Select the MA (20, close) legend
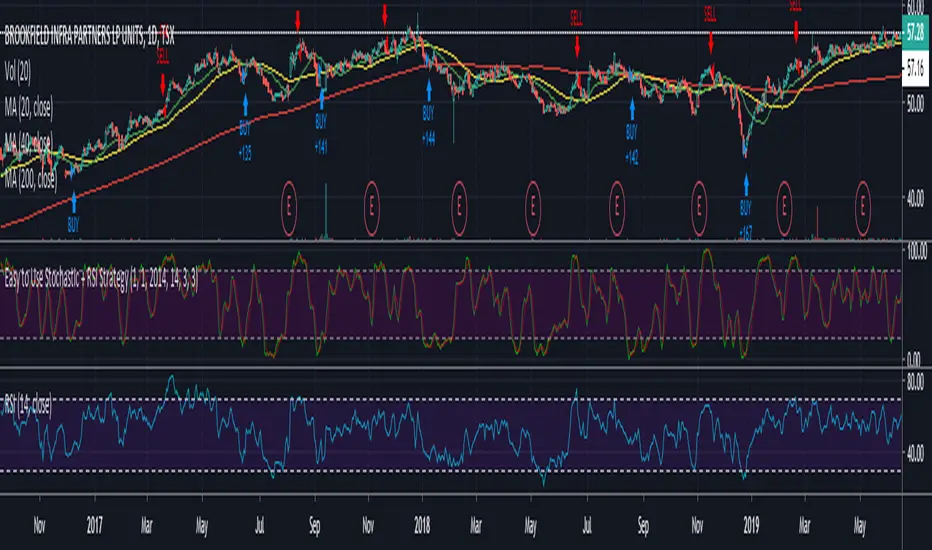Viewport: 932px width, 550px height. (x=29, y=108)
